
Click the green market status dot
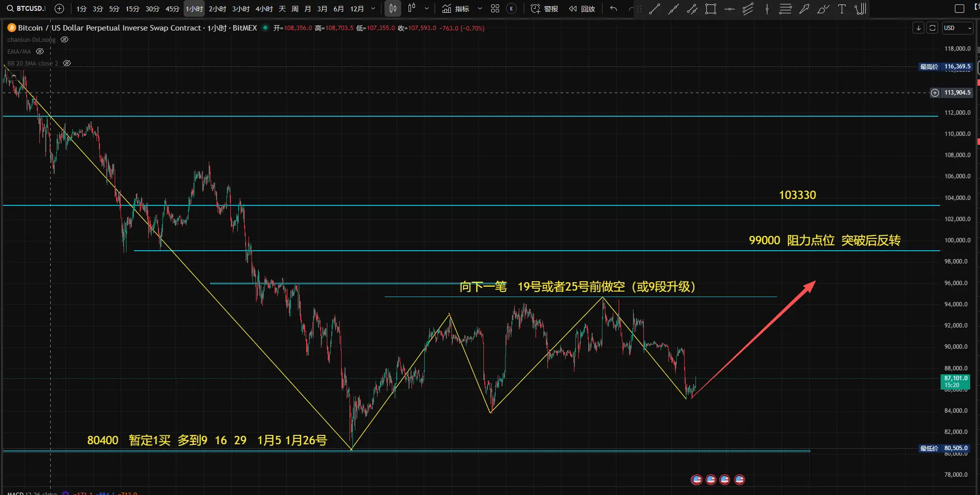point(265,28)
